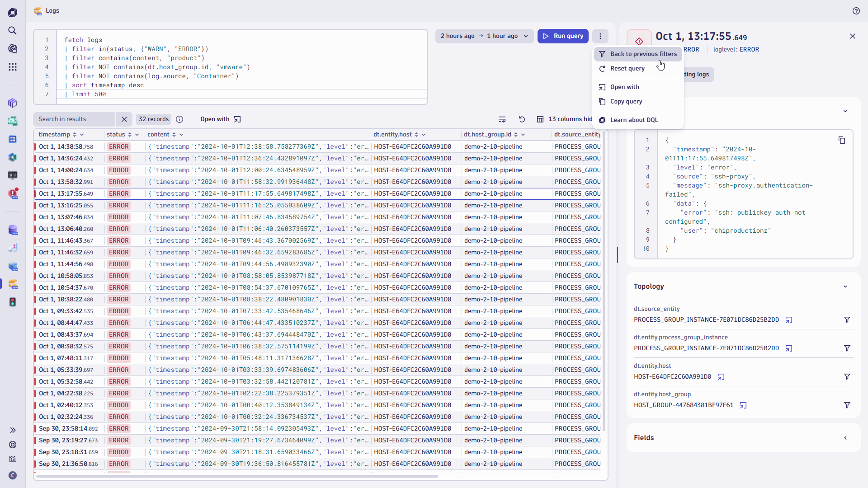
Task: Click the Open with dropdown button
Action: click(x=221, y=119)
